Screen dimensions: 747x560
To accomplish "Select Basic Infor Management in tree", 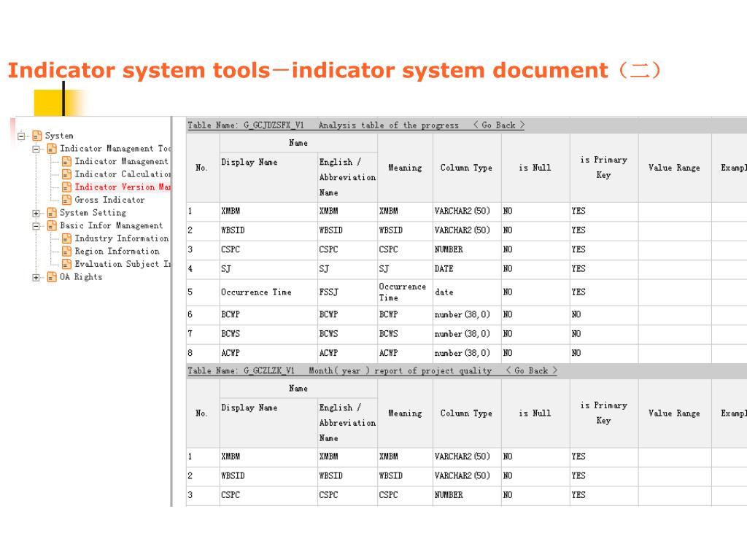I will [111, 226].
